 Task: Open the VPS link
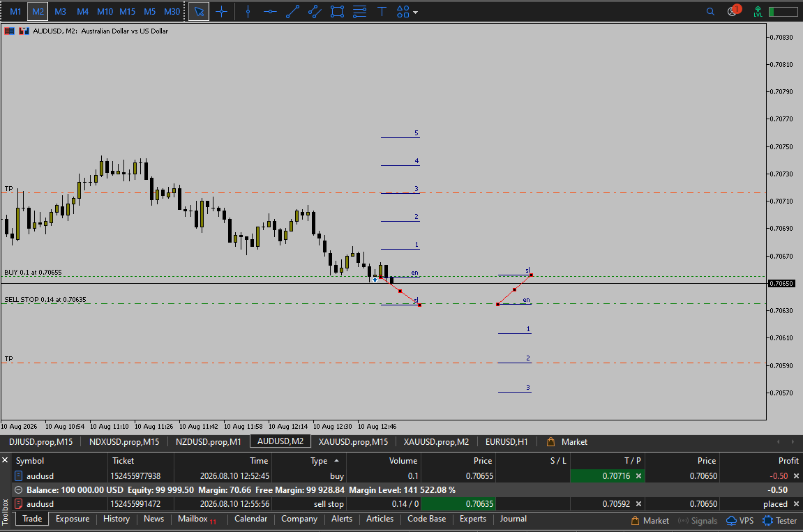[740, 520]
